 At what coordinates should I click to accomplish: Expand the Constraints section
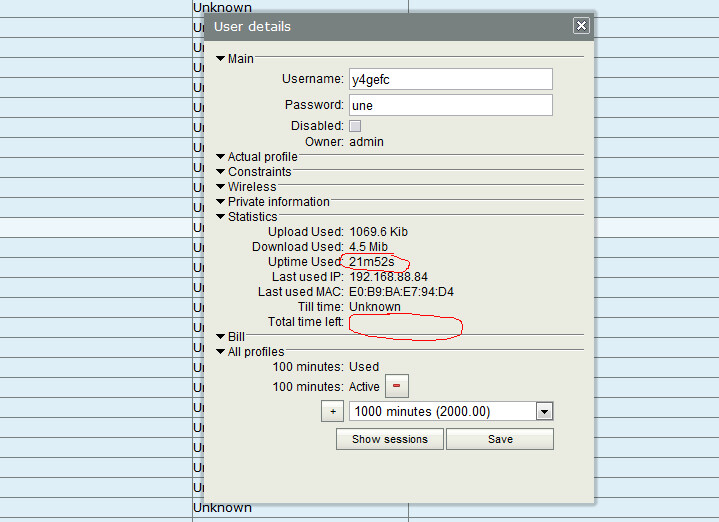point(220,172)
